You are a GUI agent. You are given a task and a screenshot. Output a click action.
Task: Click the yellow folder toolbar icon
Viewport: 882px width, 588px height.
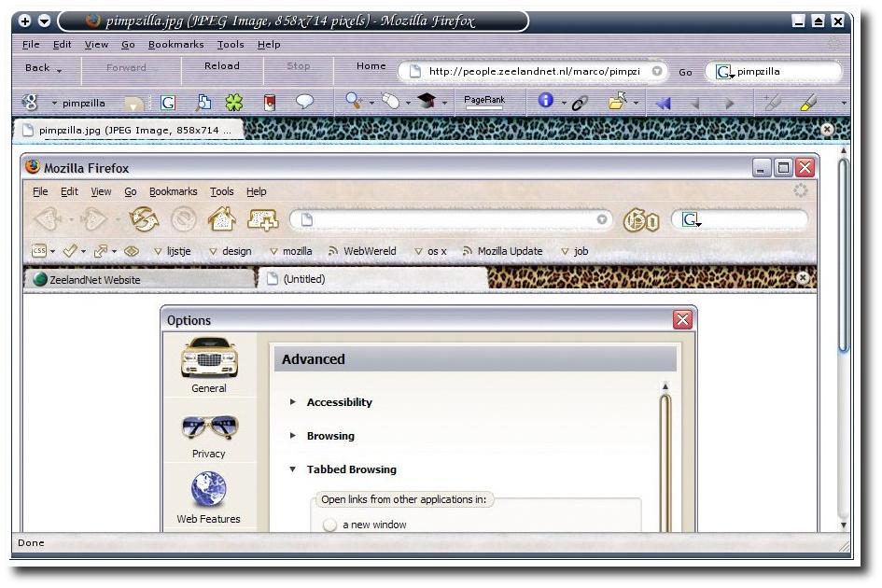[x=617, y=101]
